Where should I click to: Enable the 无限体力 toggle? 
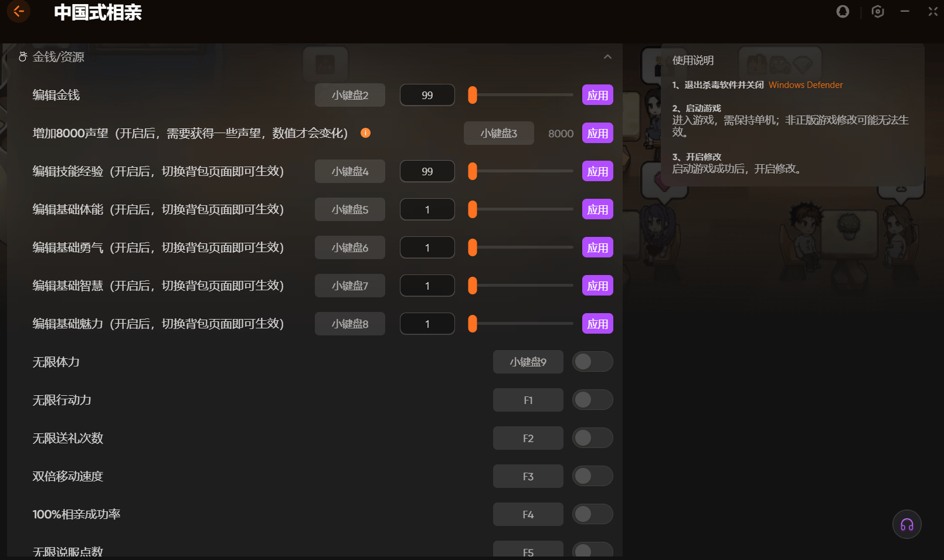[x=592, y=362]
